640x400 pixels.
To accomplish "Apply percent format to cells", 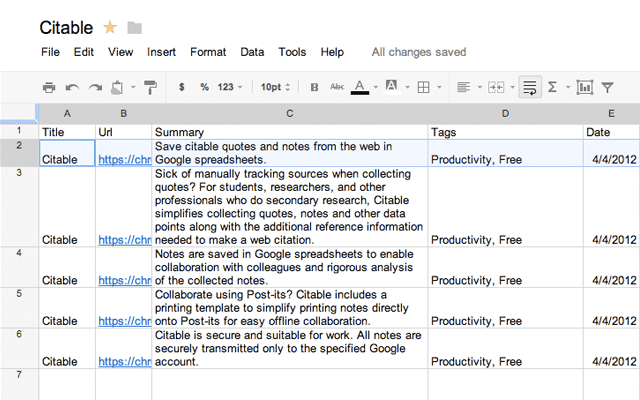I will tap(204, 87).
